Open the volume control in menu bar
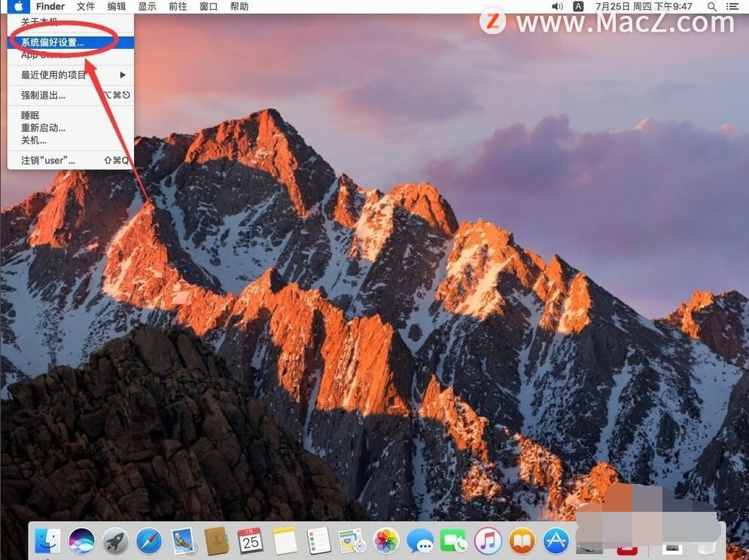Image resolution: width=749 pixels, height=560 pixels. pyautogui.click(x=557, y=7)
